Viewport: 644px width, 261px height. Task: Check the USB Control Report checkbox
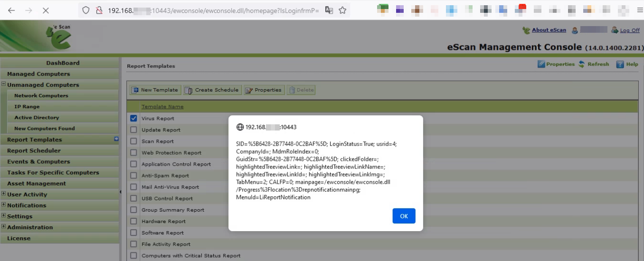point(133,198)
